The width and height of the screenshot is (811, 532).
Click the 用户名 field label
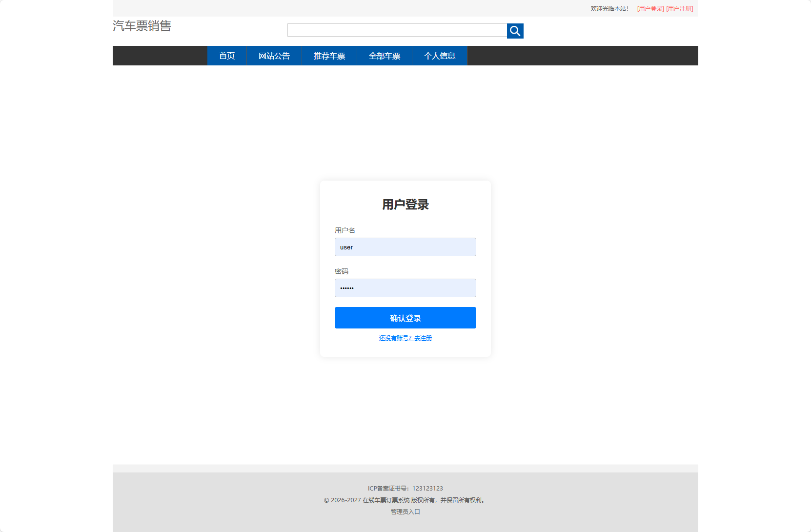[x=345, y=230]
